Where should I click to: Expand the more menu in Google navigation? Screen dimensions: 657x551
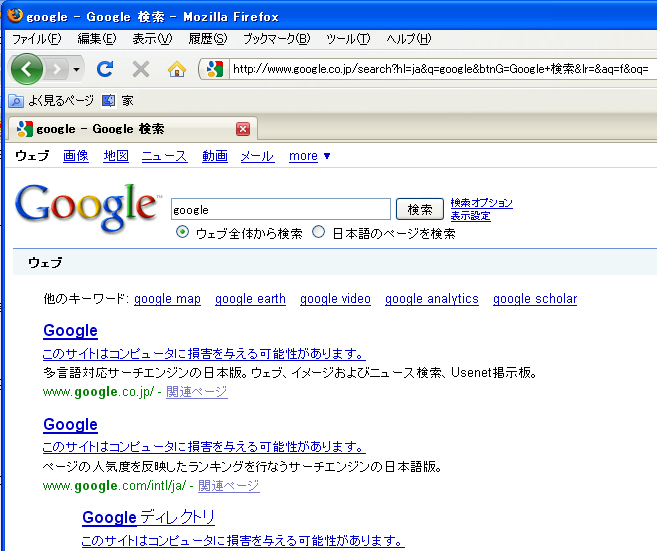309,156
